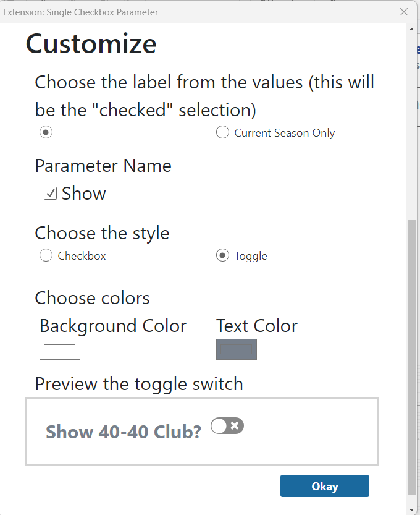The height and width of the screenshot is (515, 420).
Task: Click the scrollbar up arrow
Action: click(x=411, y=29)
